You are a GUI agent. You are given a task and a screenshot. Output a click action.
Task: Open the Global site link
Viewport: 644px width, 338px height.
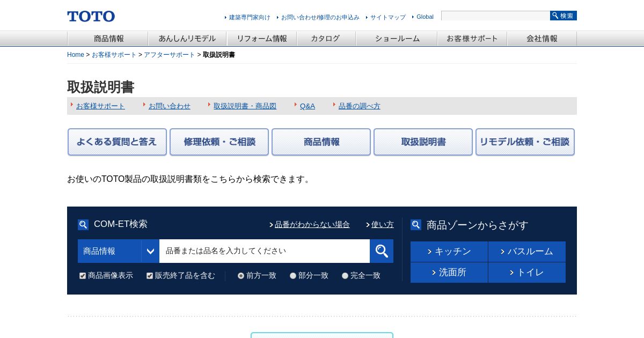[425, 17]
